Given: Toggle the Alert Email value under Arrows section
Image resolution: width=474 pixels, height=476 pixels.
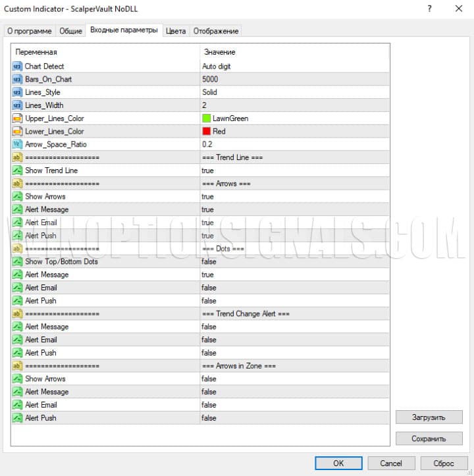Looking at the screenshot, I should pyautogui.click(x=207, y=223).
